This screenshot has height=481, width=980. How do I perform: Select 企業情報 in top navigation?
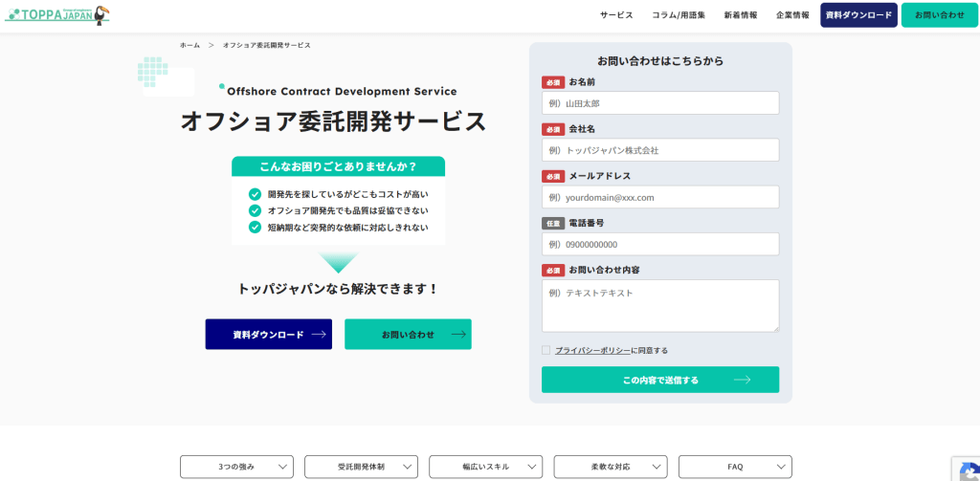pos(792,15)
